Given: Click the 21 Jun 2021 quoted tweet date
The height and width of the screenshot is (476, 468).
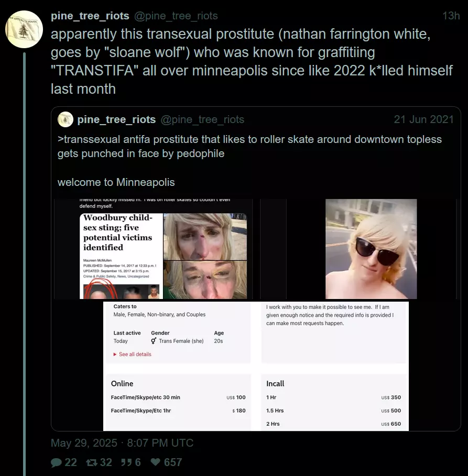Looking at the screenshot, I should point(423,119).
